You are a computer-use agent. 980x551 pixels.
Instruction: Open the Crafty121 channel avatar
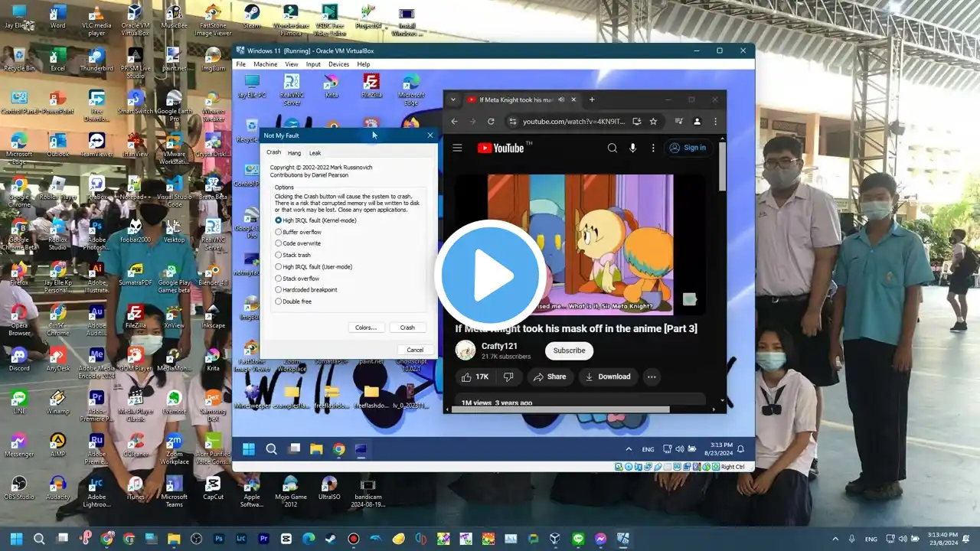coord(465,350)
